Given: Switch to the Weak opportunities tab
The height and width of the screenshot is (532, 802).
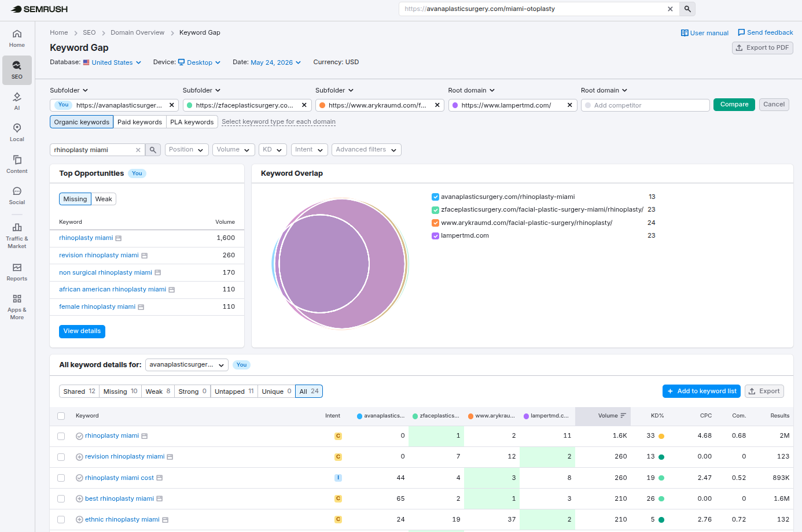Looking at the screenshot, I should pyautogui.click(x=104, y=199).
